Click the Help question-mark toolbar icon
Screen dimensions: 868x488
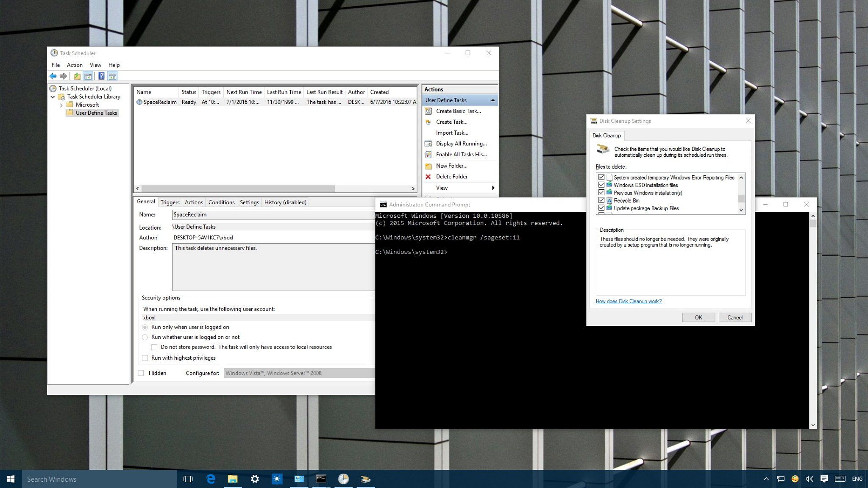[x=101, y=76]
